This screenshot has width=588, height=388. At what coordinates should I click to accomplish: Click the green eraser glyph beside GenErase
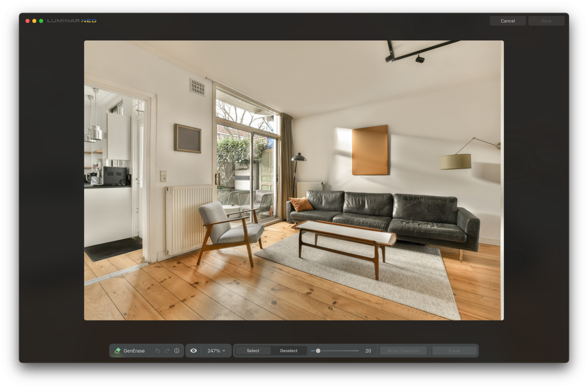pos(118,351)
